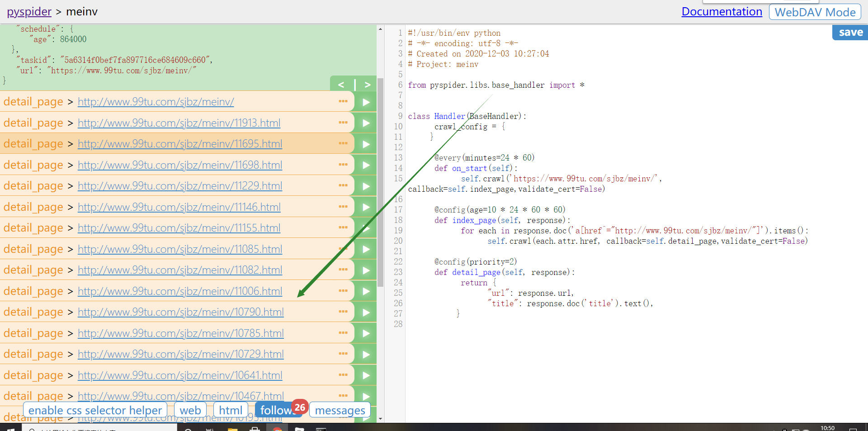Run the task for meinv/11146.html
The image size is (868, 431).
click(x=366, y=207)
